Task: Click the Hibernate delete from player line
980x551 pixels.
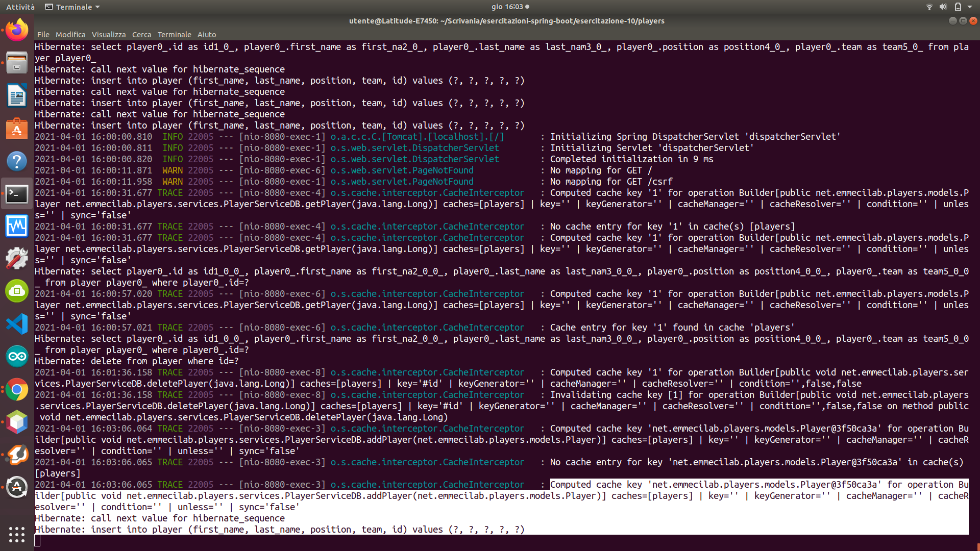Action: (137, 361)
